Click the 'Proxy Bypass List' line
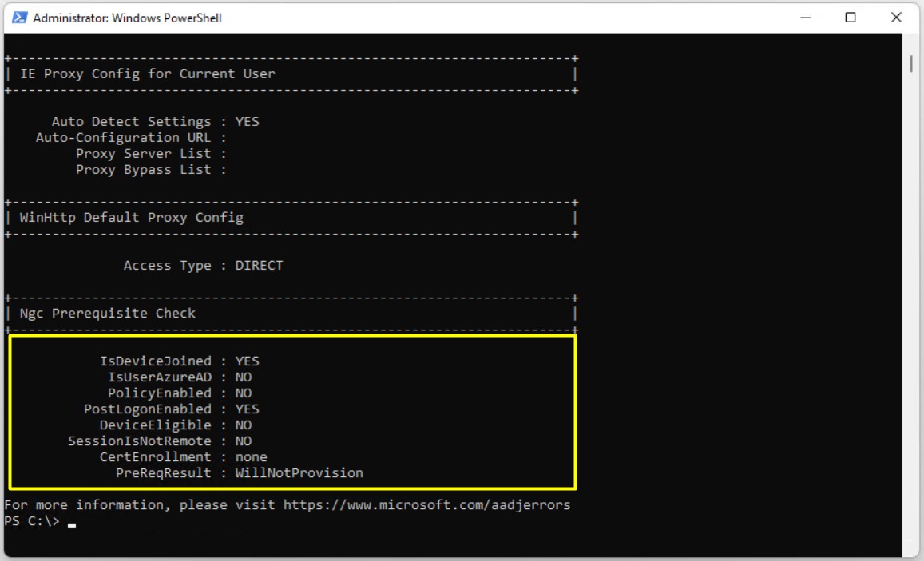 coord(151,169)
